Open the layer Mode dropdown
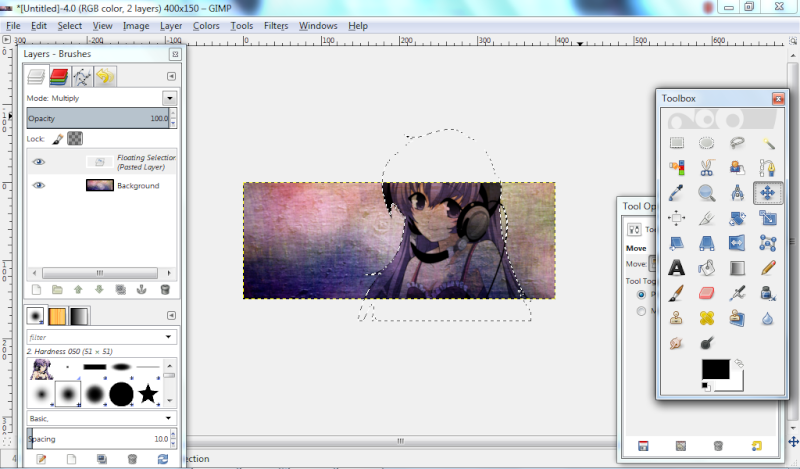800x469 pixels. click(x=169, y=98)
